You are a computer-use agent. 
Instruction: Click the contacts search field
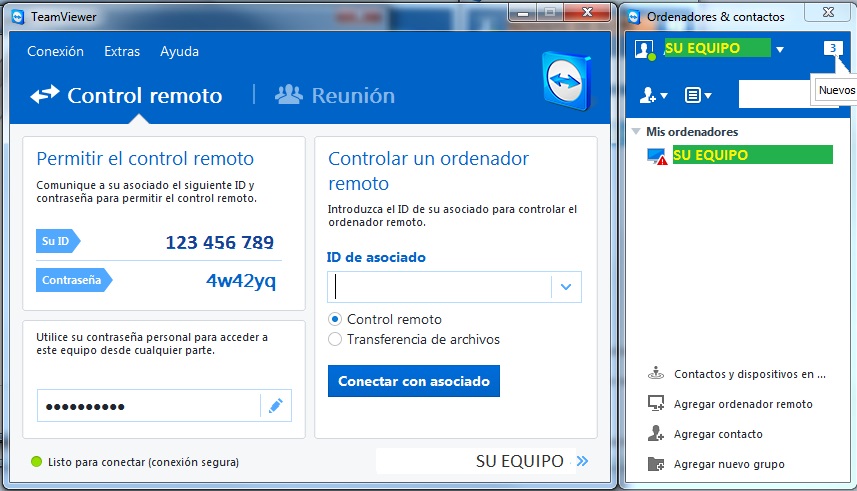pos(774,95)
